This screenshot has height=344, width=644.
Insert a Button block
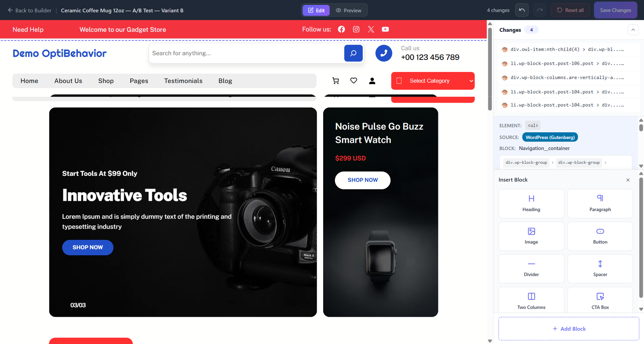600,236
